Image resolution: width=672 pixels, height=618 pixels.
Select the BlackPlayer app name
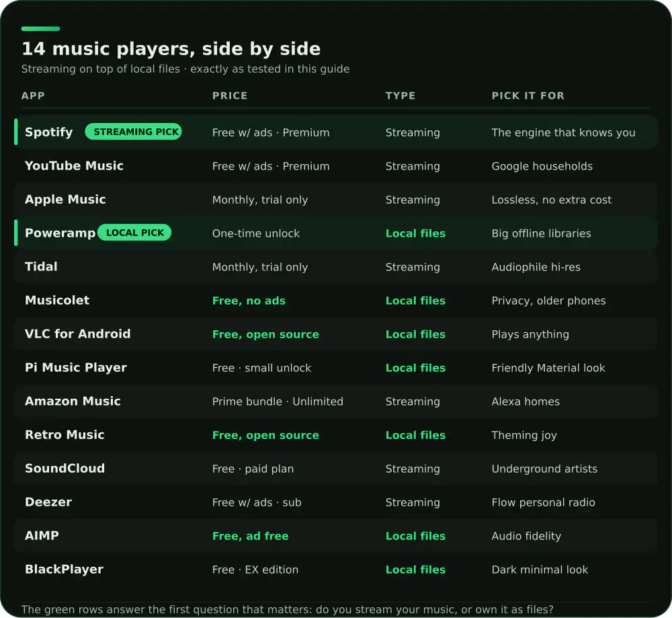[x=65, y=569]
